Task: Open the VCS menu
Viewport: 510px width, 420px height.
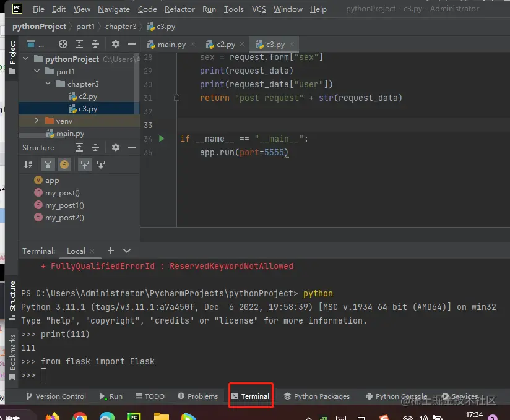Action: [x=259, y=9]
